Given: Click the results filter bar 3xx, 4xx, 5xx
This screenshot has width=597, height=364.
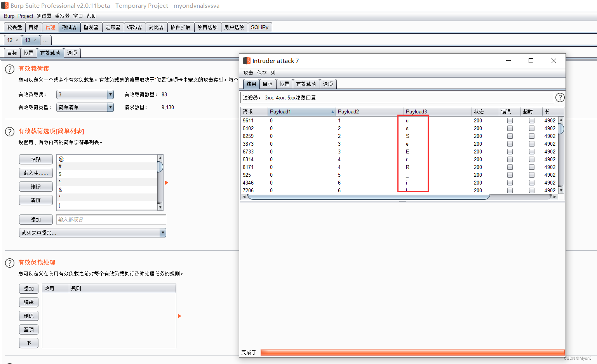Looking at the screenshot, I should point(397,98).
